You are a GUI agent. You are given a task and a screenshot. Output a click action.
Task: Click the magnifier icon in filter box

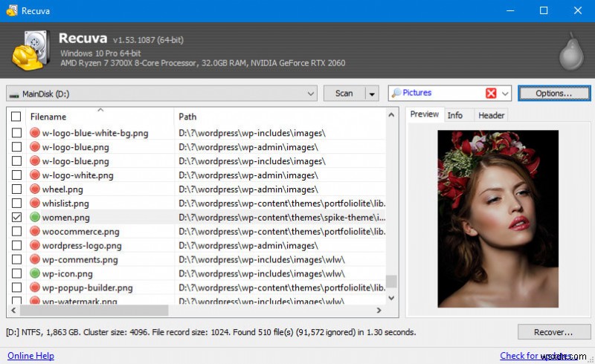(396, 93)
